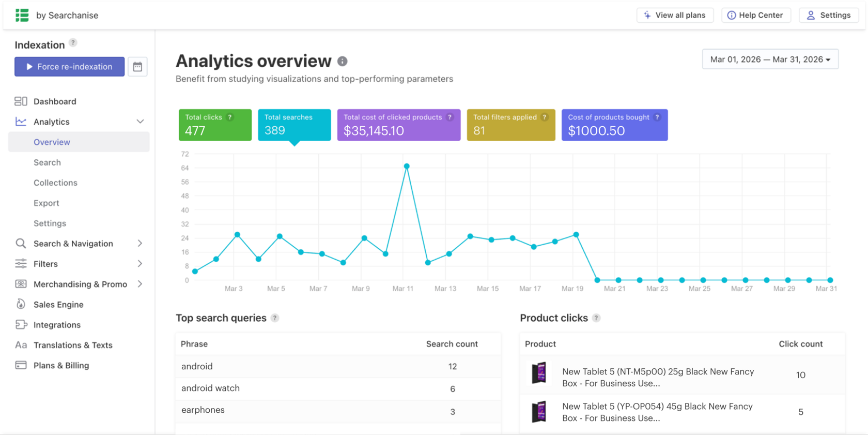
Task: Expand the Filters submenu chevron
Action: (140, 264)
